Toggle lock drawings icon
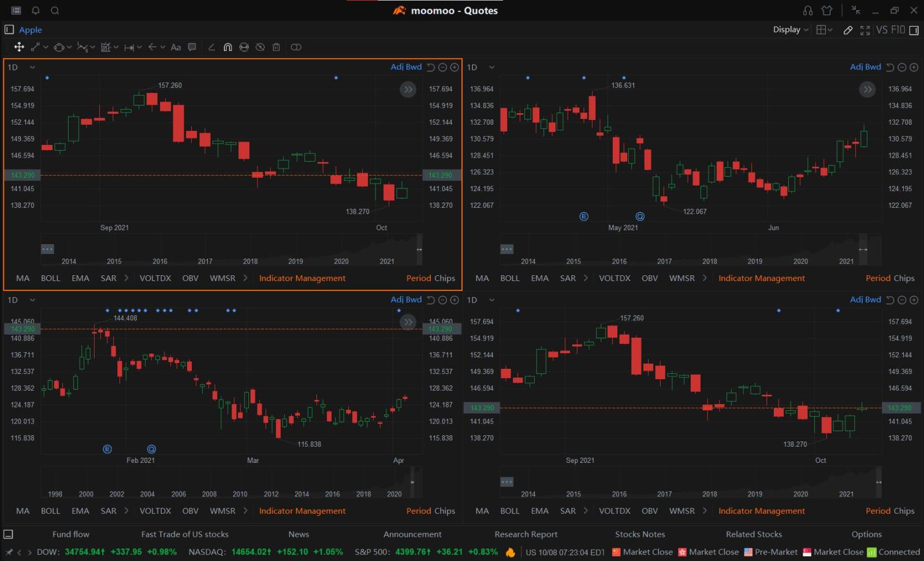The height and width of the screenshot is (561, 924). coord(244,47)
